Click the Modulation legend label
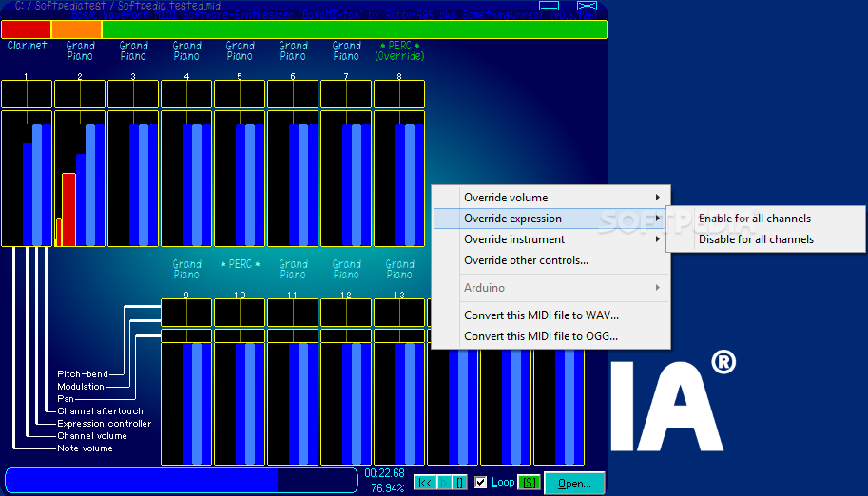This screenshot has width=868, height=496. click(81, 387)
